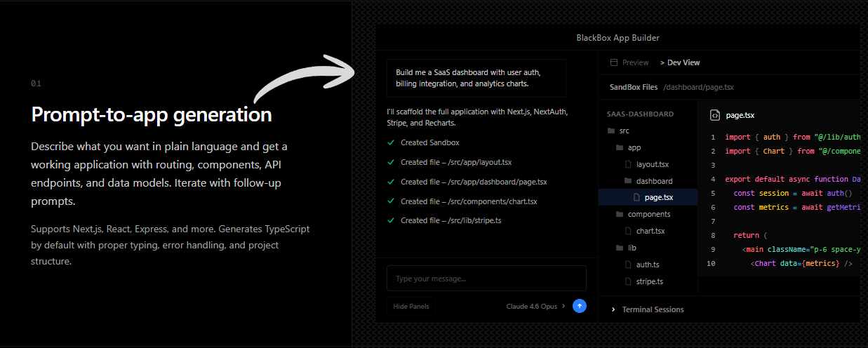Screen dimensions: 868x348
Task: Click the return code line
Action: (x=750, y=235)
